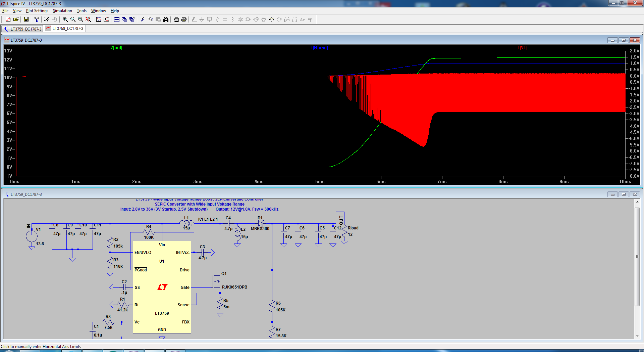Select the Component AND-gate tool

(x=248, y=19)
